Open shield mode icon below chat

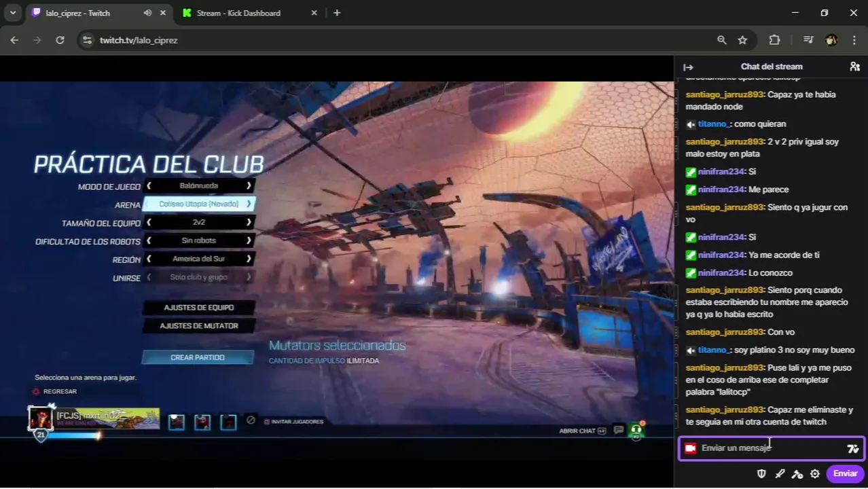762,473
